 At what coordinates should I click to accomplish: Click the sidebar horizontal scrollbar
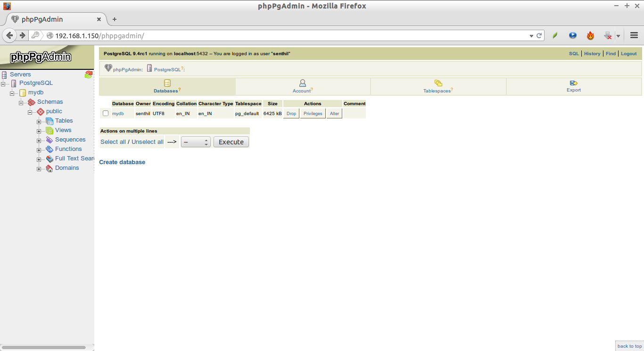tap(43, 347)
